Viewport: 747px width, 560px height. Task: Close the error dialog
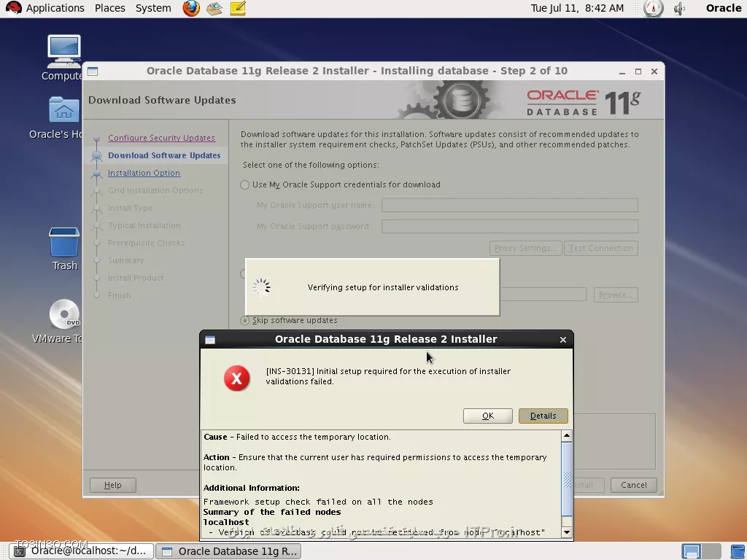click(x=563, y=340)
